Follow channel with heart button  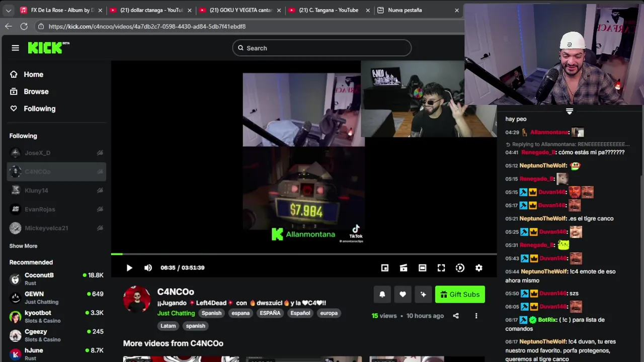point(403,295)
